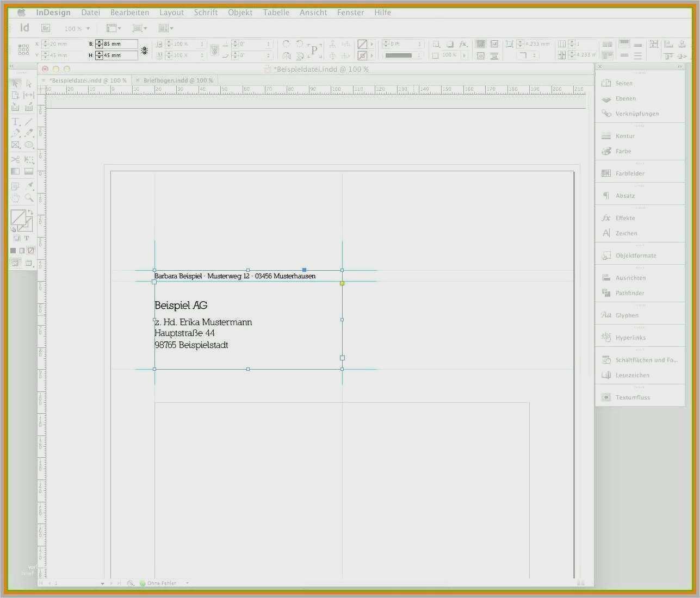The width and height of the screenshot is (700, 598).
Task: Select the Line tool
Action: (29, 122)
